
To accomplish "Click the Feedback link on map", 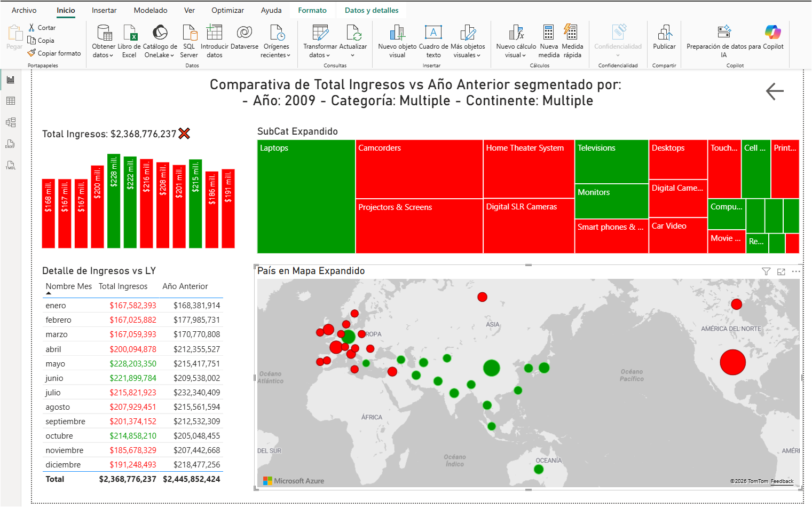I will point(782,481).
